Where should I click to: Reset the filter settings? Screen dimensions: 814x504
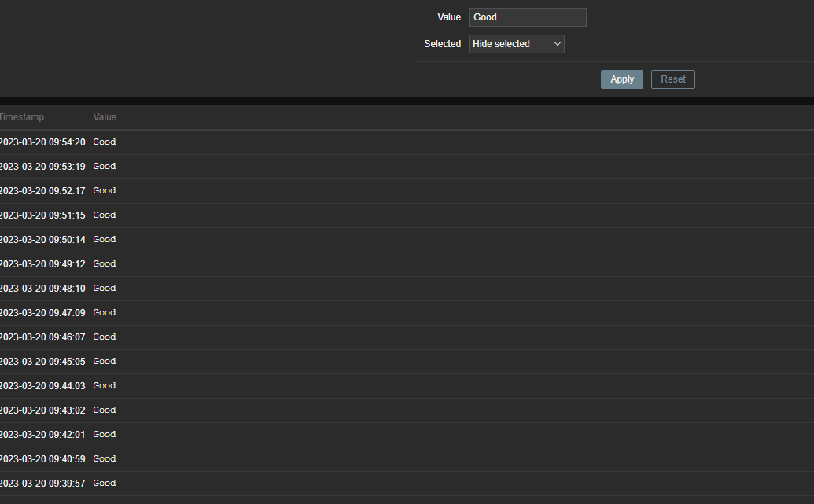pyautogui.click(x=672, y=79)
